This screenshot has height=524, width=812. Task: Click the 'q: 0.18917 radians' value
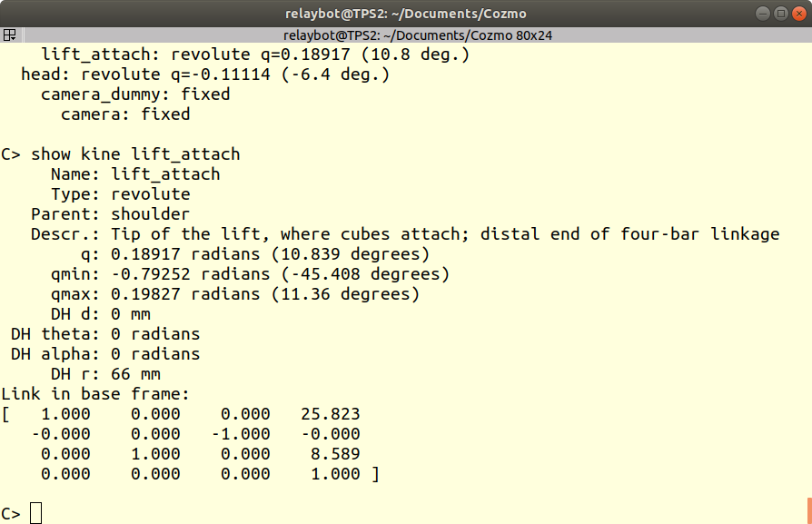point(255,254)
